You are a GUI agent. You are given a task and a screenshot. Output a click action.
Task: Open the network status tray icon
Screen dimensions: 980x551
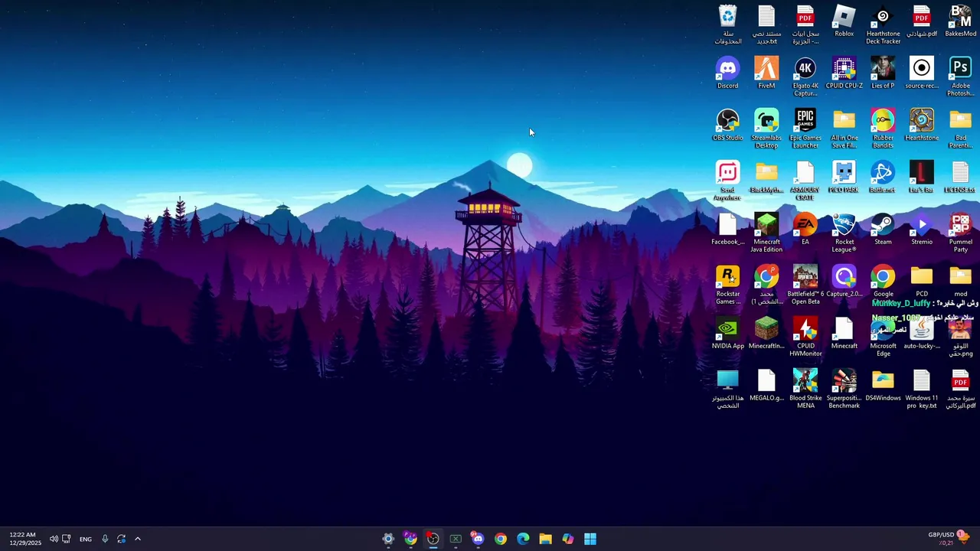66,539
